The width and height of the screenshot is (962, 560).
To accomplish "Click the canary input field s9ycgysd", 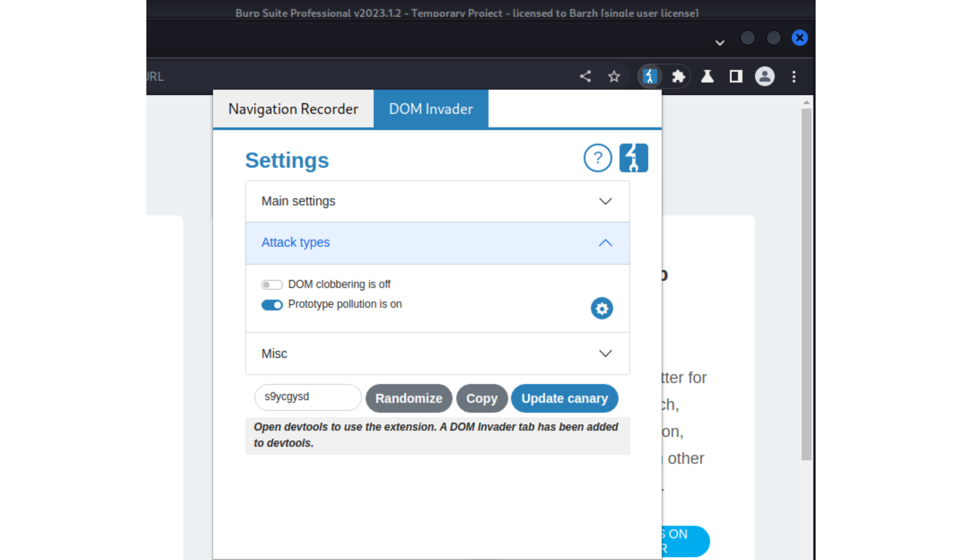I will coord(308,397).
